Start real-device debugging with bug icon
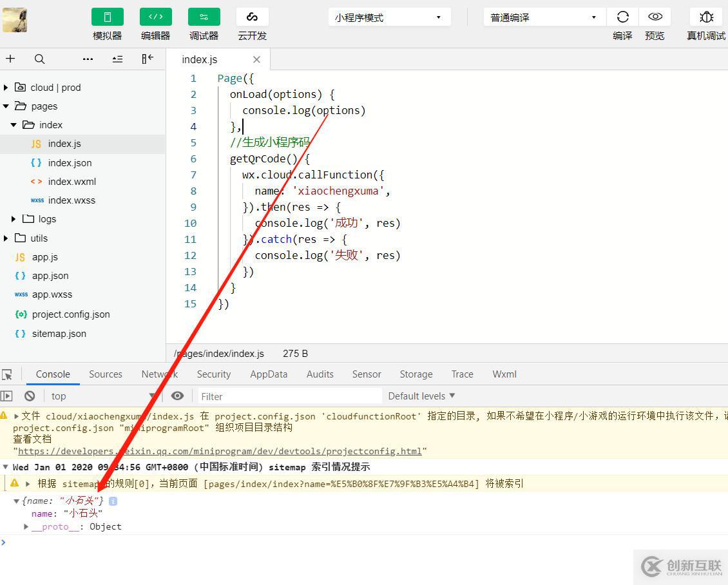Screen dimensions: 728x585 (x=706, y=17)
